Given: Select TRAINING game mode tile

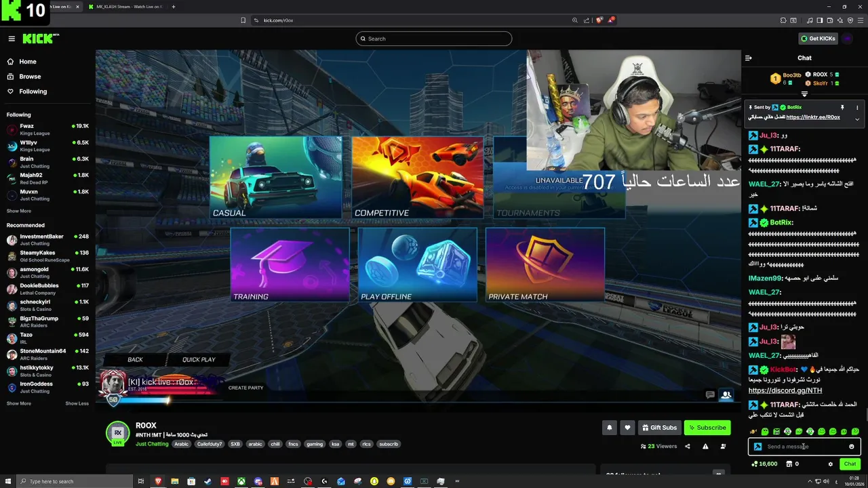Looking at the screenshot, I should 290,264.
